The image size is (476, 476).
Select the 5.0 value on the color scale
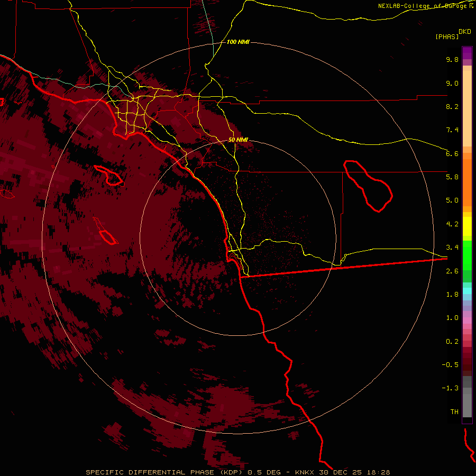point(452,200)
